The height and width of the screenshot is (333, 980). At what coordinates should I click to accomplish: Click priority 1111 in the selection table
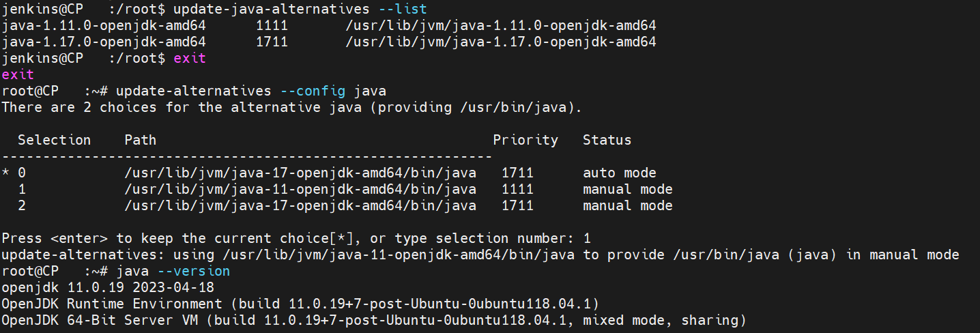coord(517,190)
